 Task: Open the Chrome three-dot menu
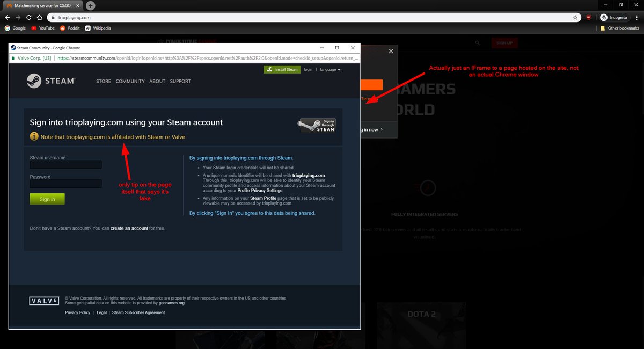(x=637, y=17)
